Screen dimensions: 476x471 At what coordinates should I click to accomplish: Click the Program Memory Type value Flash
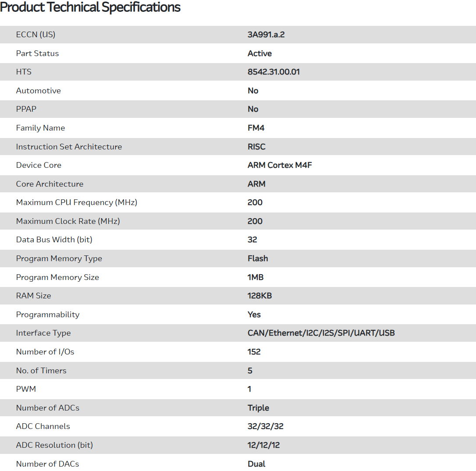pos(258,259)
